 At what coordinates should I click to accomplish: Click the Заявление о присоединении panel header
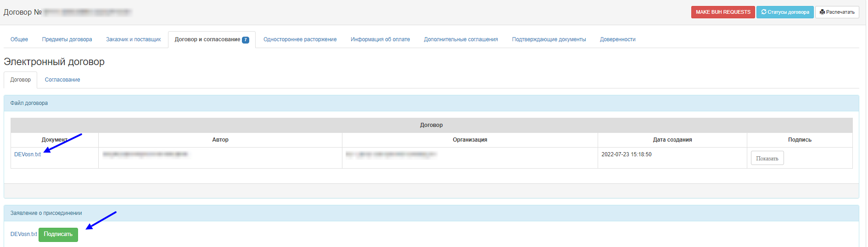pyautogui.click(x=46, y=213)
